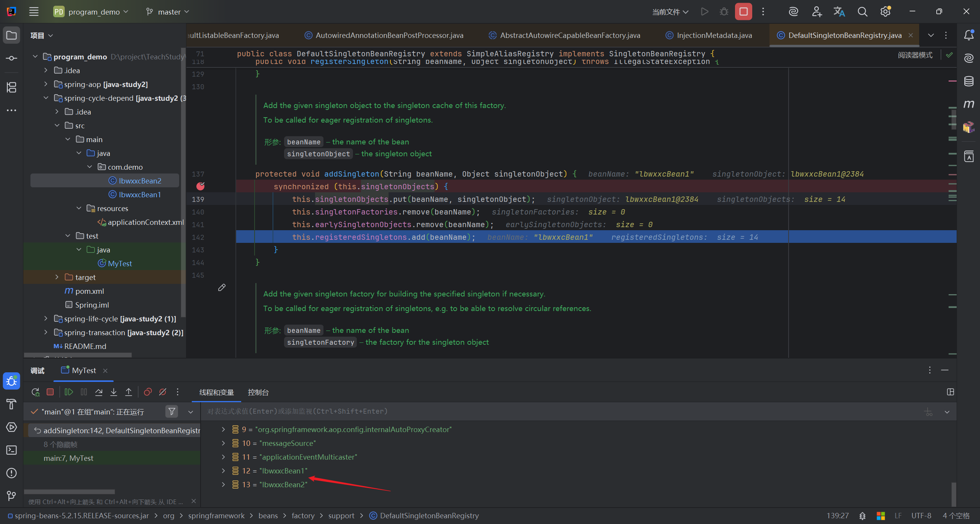980x524 pixels.
Task: Switch to the InjectionMetadata.java tab
Action: point(714,35)
